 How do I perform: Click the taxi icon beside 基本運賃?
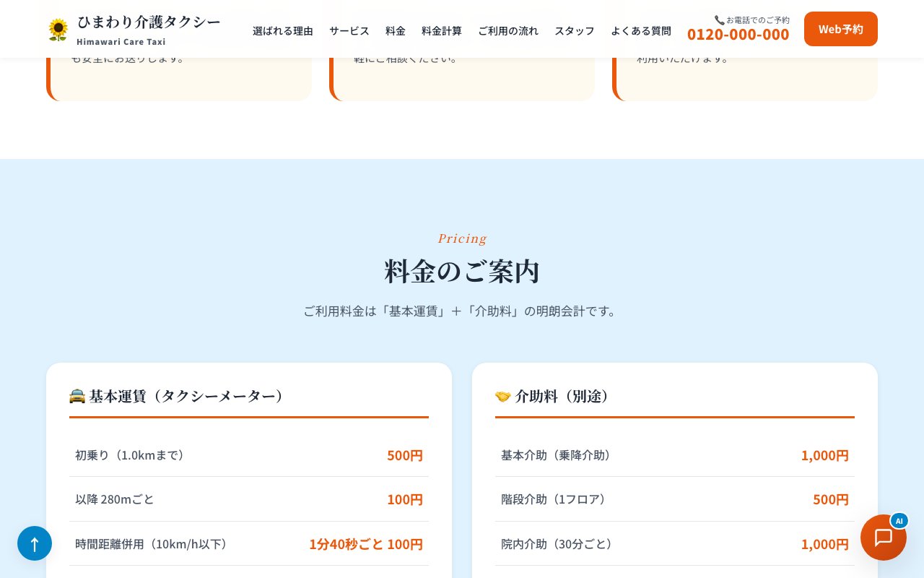pos(77,396)
